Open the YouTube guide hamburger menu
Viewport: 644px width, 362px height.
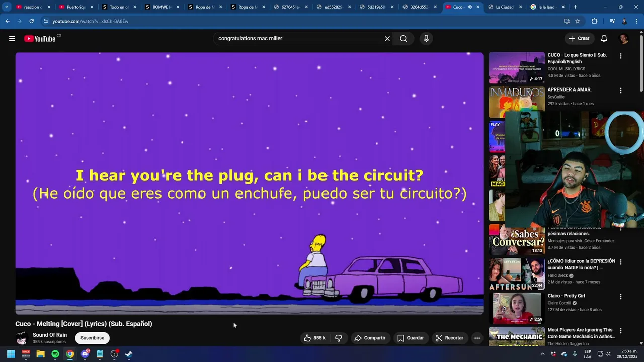12,39
